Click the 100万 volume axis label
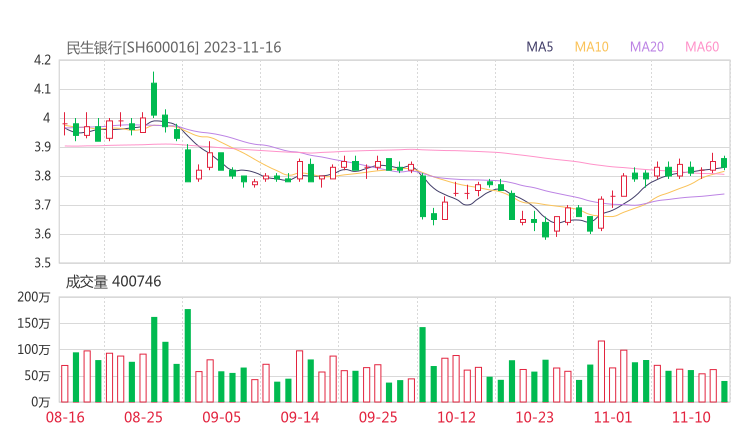 [x=34, y=350]
